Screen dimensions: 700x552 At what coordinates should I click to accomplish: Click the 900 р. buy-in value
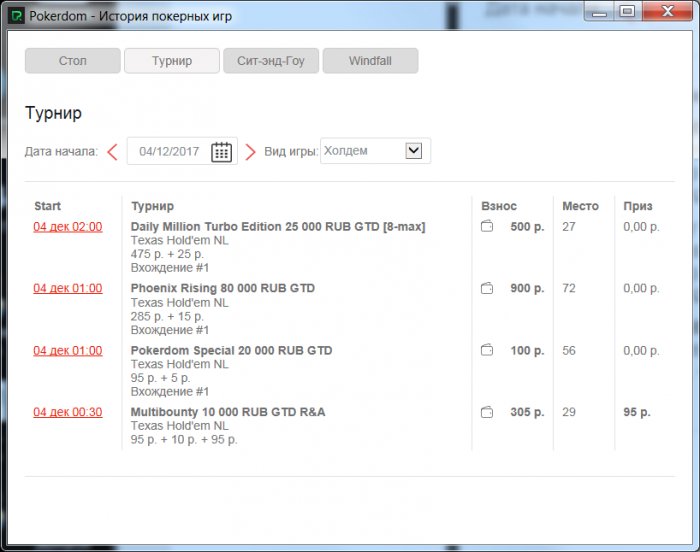point(527,289)
